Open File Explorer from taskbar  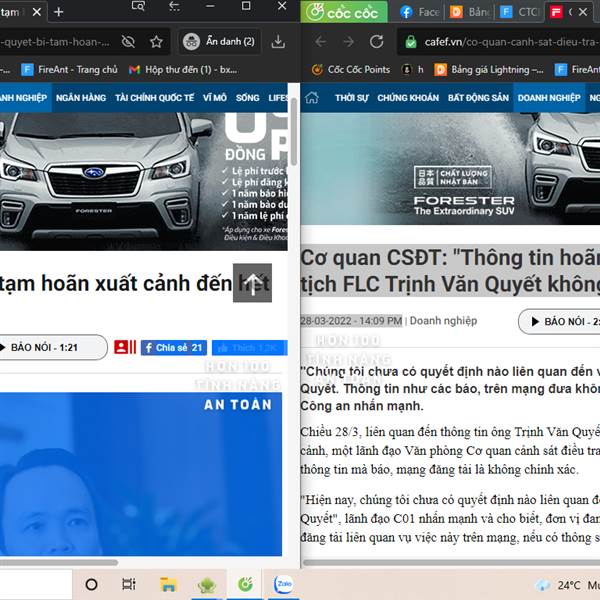click(x=168, y=584)
